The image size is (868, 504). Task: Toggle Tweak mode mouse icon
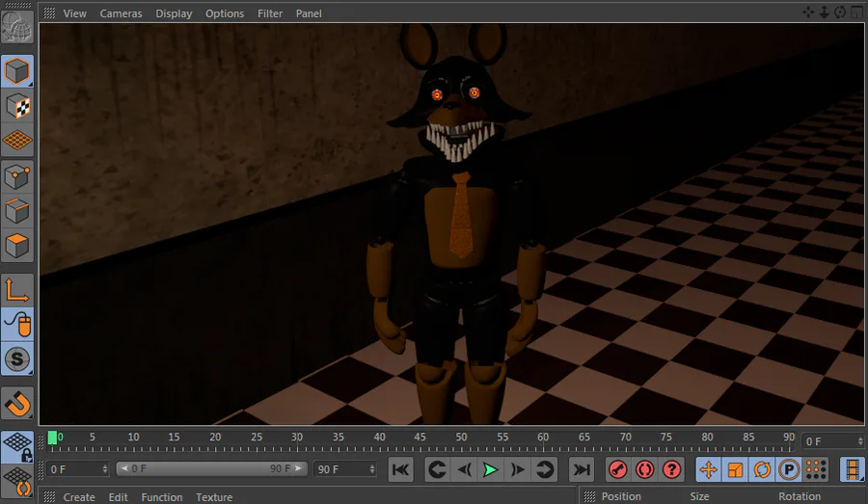pyautogui.click(x=17, y=324)
